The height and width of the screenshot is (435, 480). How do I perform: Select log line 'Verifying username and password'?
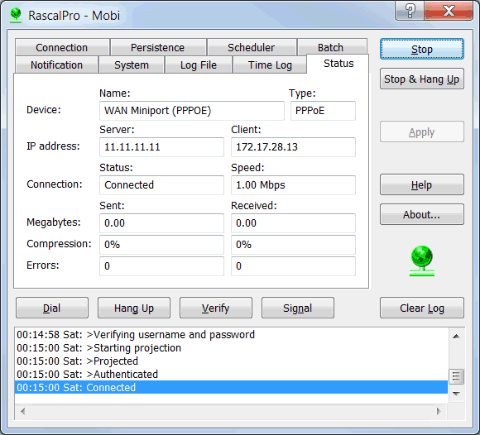tap(231, 334)
